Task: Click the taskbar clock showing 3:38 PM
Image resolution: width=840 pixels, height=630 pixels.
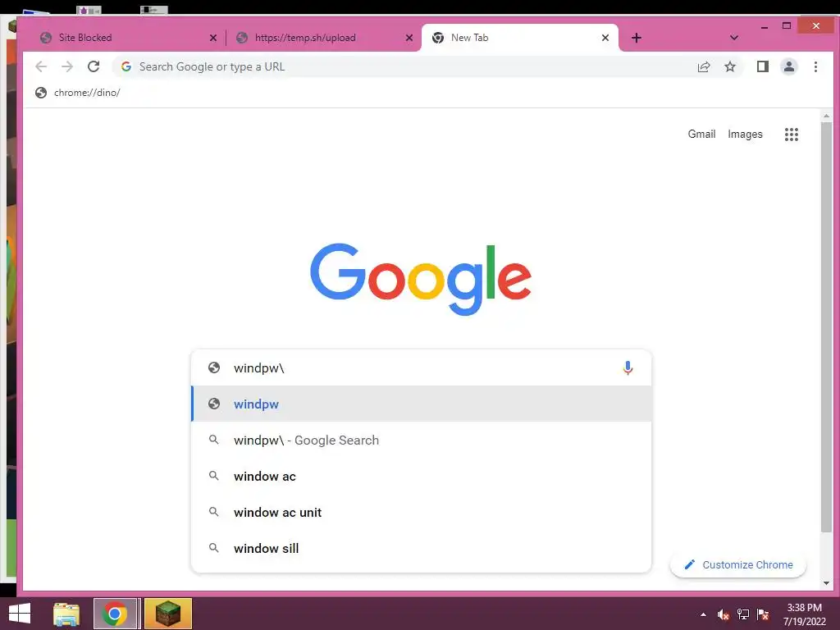Action: tap(804, 614)
